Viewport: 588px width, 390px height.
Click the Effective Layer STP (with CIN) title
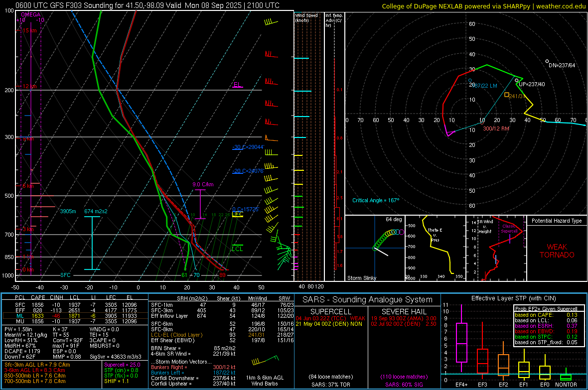(513, 298)
